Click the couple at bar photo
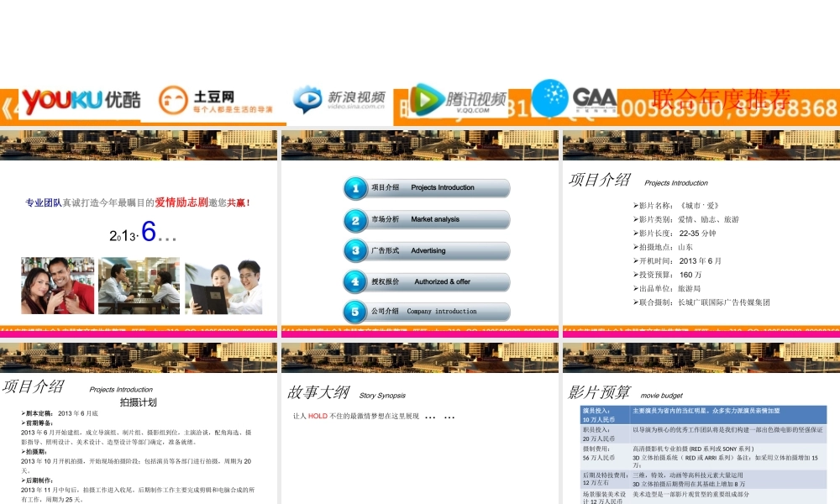Image resolution: width=840 pixels, height=504 pixels. 58,286
